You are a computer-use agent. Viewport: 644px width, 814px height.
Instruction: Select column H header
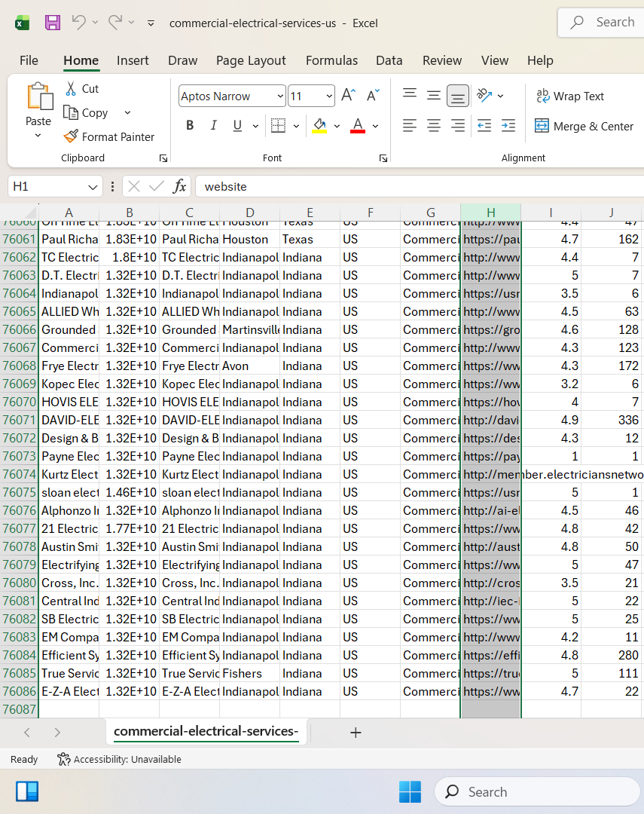(490, 213)
